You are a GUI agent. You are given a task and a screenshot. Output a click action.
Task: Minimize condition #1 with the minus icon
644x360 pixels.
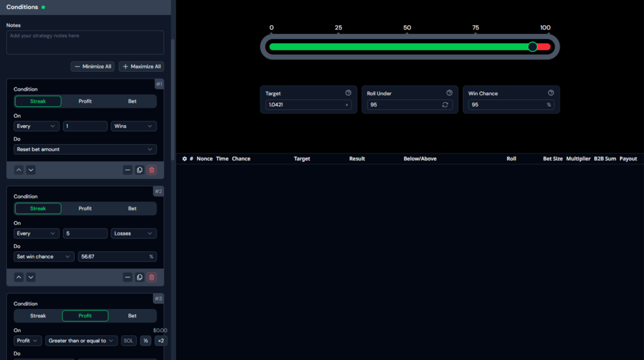(128, 170)
